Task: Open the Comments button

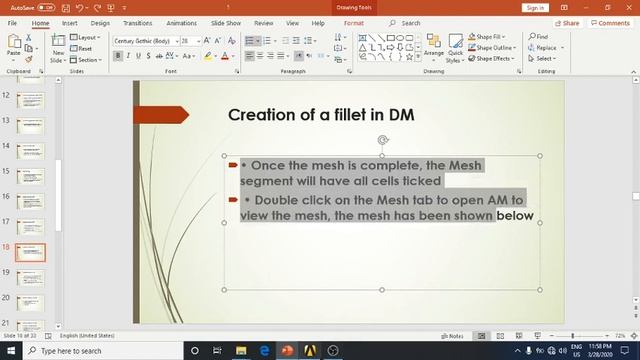Action: pos(610,23)
